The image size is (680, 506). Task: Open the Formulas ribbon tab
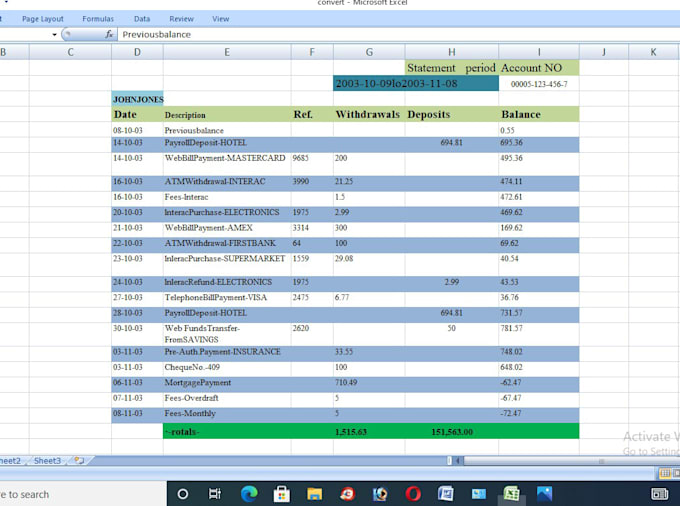coord(98,19)
